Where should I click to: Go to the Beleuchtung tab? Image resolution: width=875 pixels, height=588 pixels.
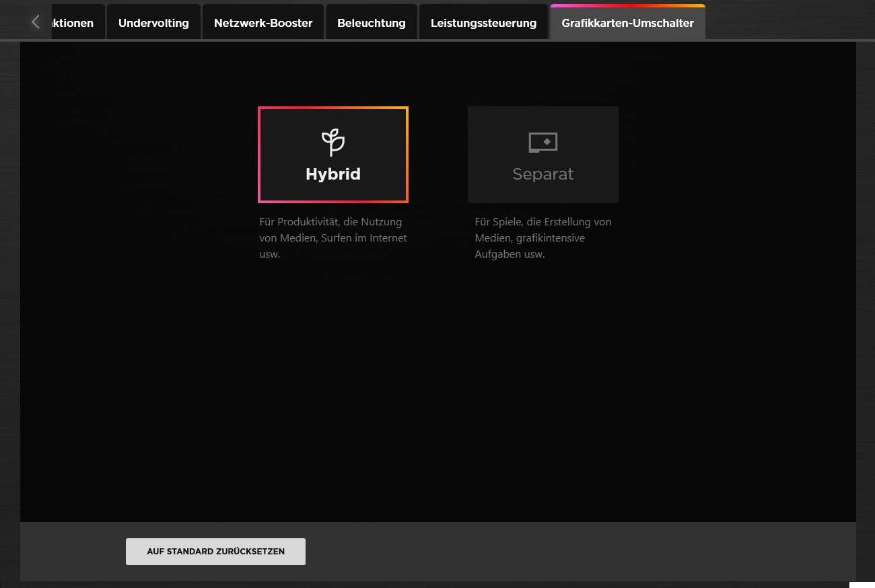click(372, 23)
